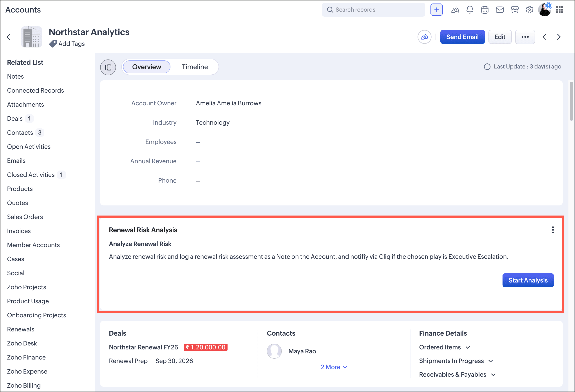Click the ₹ 1,20,000.00 deal amount
Screen dimensions: 575x392
click(x=205, y=348)
